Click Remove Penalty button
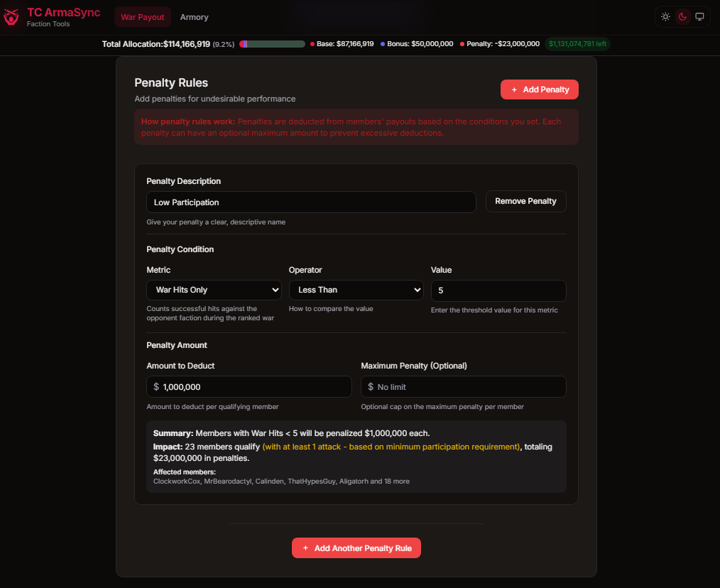 (x=525, y=201)
